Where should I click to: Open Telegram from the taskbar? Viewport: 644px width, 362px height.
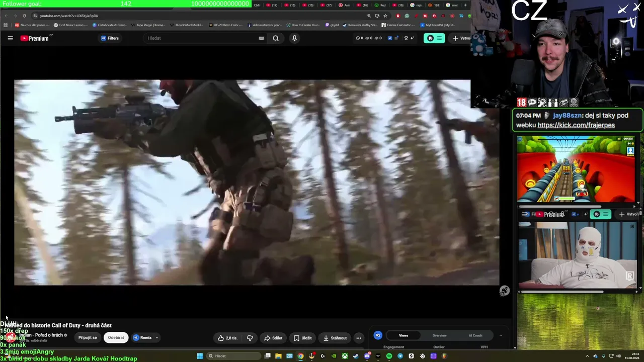point(400,356)
